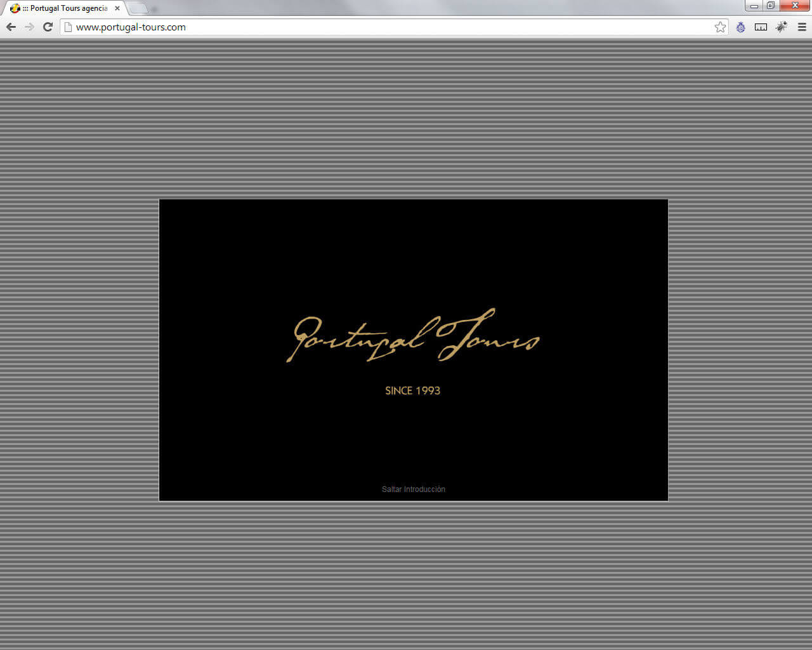Click the Portugal Tours tab favicon
The width and height of the screenshot is (812, 650).
tap(15, 8)
